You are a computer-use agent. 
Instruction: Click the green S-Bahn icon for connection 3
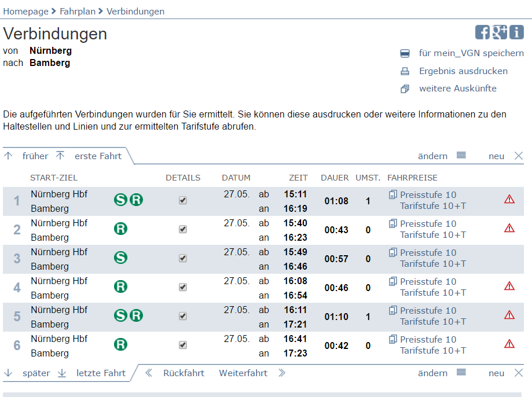click(120, 258)
